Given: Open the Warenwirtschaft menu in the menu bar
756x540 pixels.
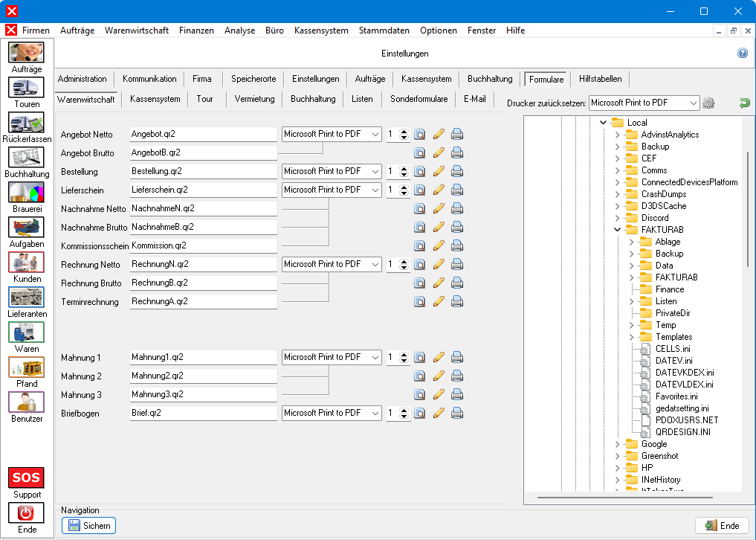Looking at the screenshot, I should pyautogui.click(x=137, y=30).
